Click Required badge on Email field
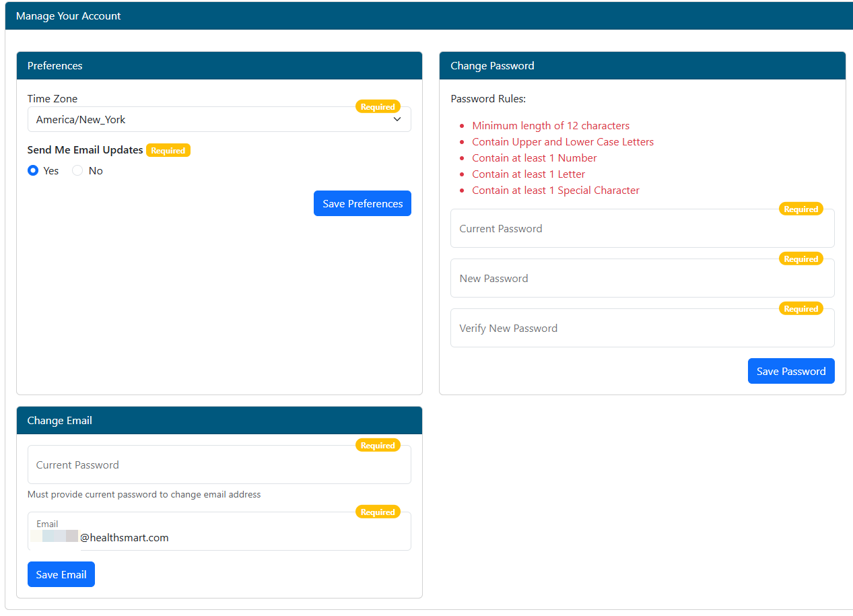The height and width of the screenshot is (616, 853). [x=378, y=512]
